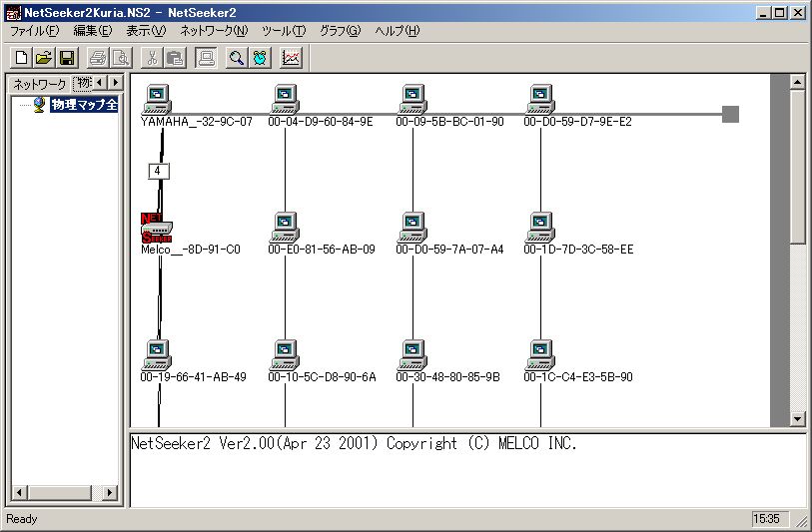This screenshot has height=532, width=812.
Task: Click the Paste clipboard icon
Action: (x=175, y=58)
